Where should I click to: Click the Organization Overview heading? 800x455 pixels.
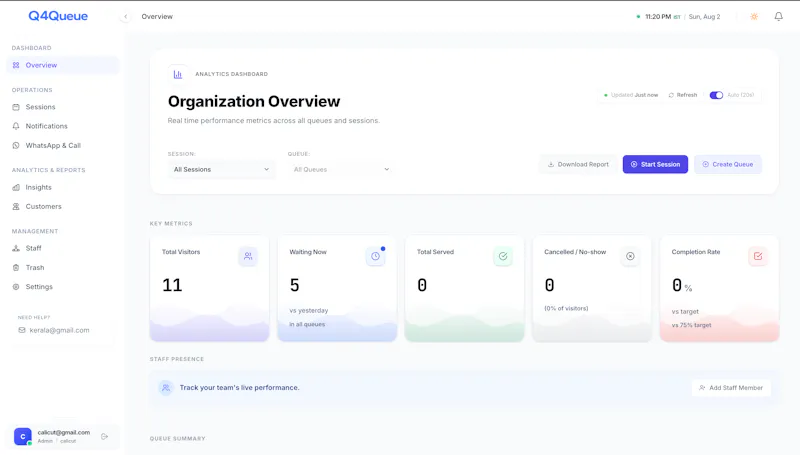(x=254, y=102)
